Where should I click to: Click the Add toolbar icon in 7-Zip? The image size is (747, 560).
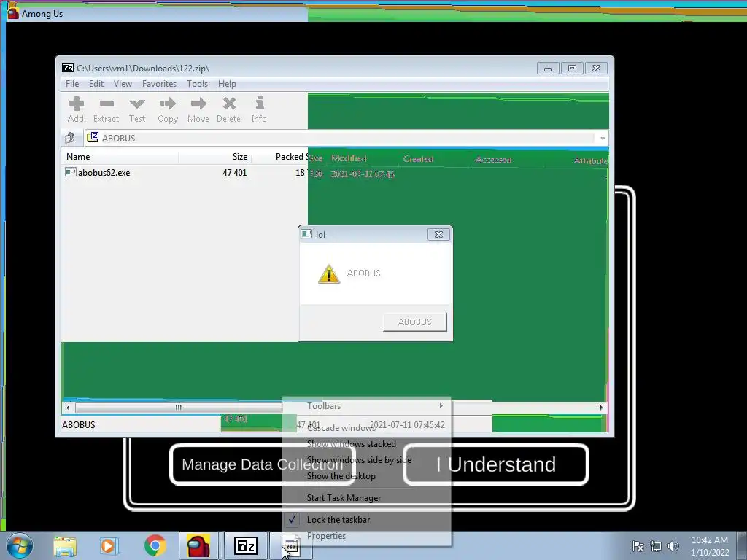pos(76,109)
